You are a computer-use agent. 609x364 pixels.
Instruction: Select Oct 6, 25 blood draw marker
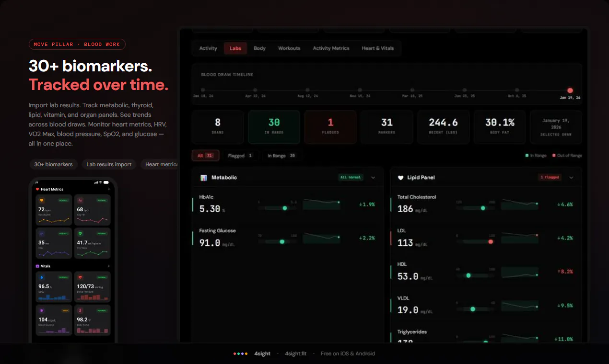(x=517, y=90)
